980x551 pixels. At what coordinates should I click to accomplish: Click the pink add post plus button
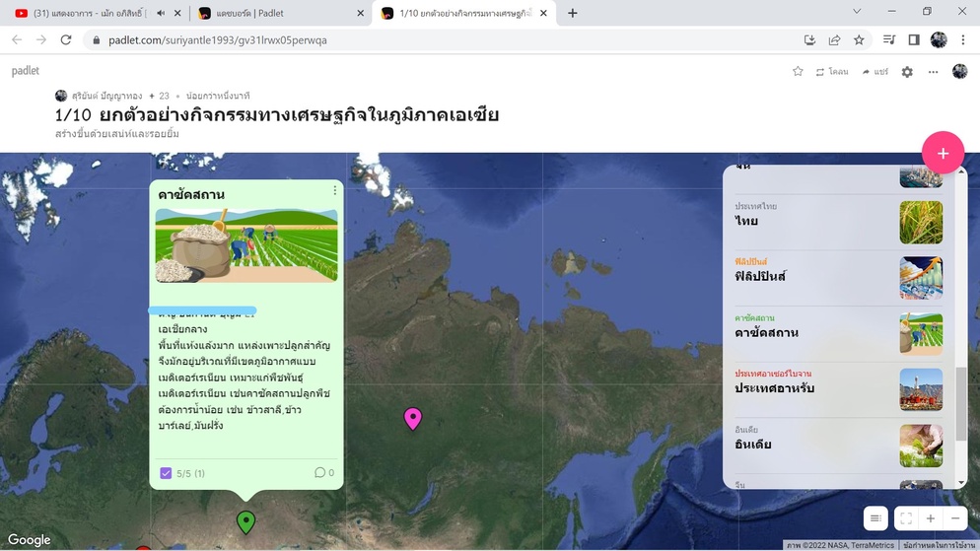coord(943,153)
